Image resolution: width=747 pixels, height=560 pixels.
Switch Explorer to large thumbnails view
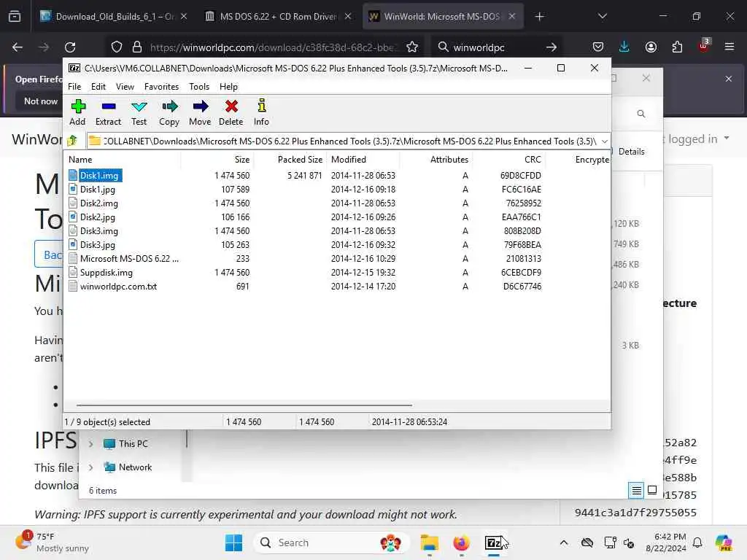tap(652, 490)
